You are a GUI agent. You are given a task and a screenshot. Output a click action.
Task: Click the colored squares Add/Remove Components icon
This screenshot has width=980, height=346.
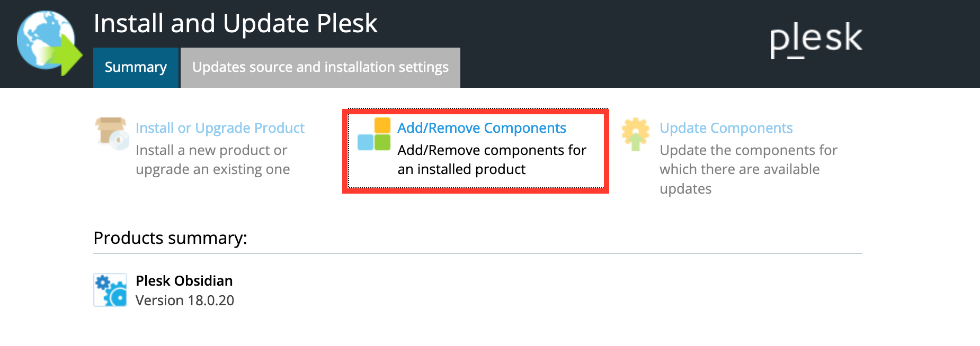(374, 134)
